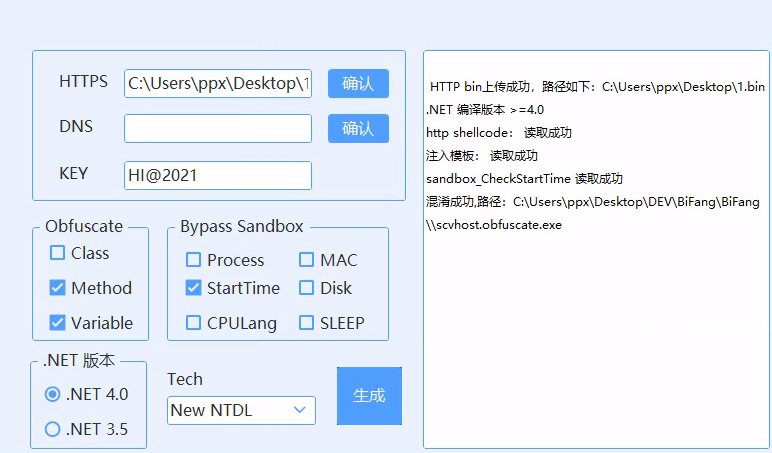Disable the Variable obfuscate checkbox

pos(58,323)
